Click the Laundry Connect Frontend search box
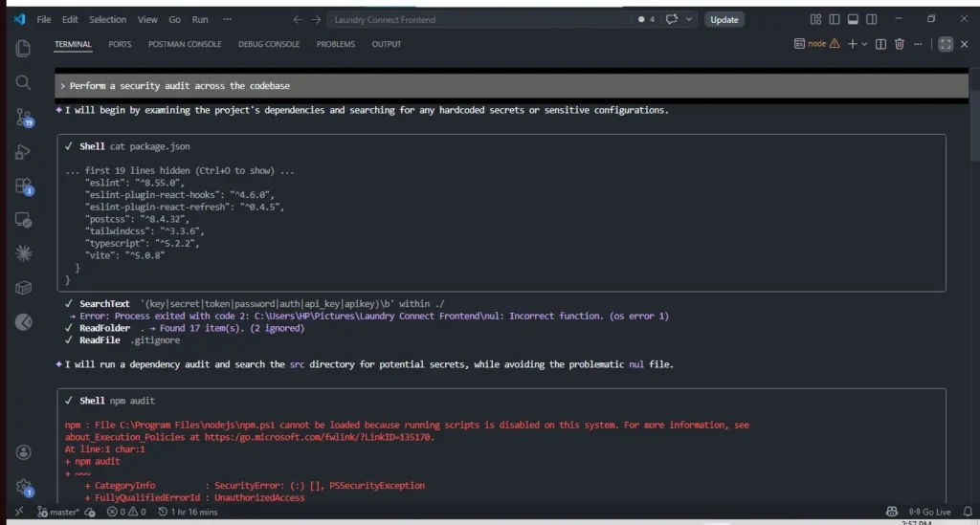Viewport: 980px width, 525px height. [479, 19]
